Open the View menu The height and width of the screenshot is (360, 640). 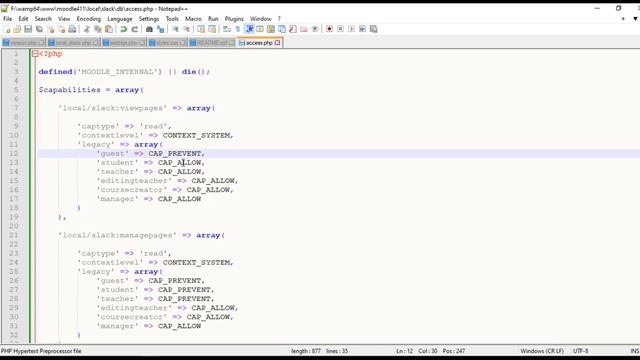(x=64, y=19)
